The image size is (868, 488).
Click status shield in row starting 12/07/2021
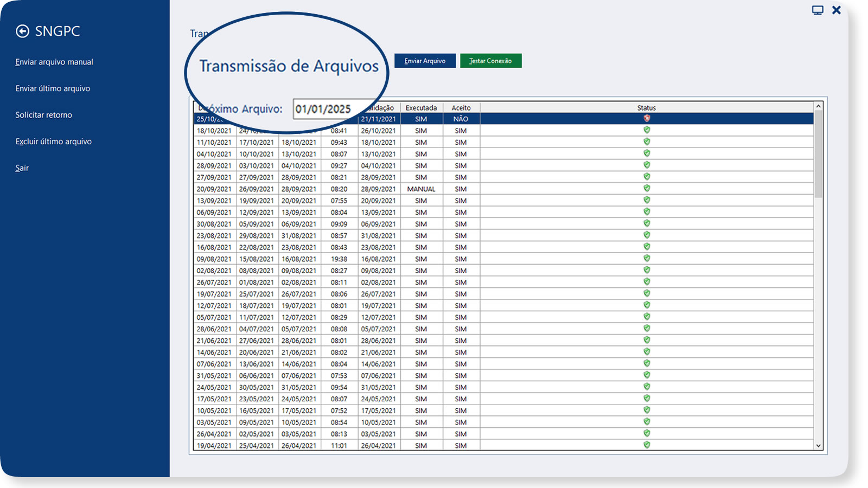click(647, 305)
